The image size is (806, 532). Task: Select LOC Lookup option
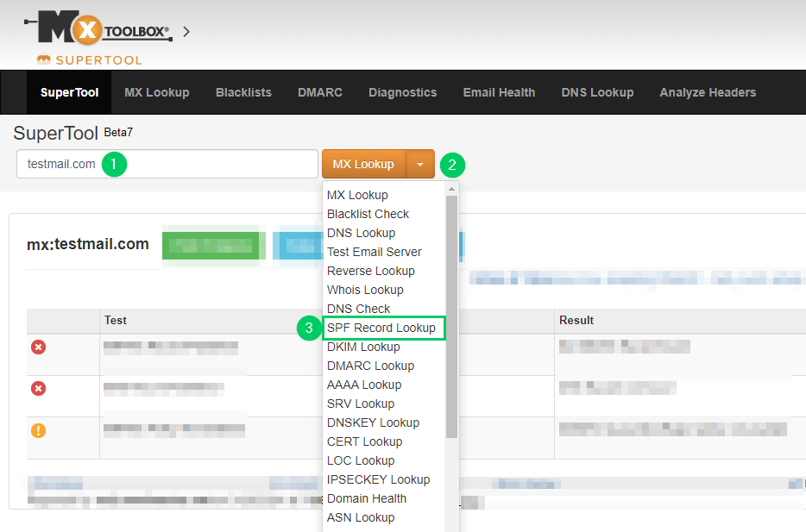(x=361, y=461)
